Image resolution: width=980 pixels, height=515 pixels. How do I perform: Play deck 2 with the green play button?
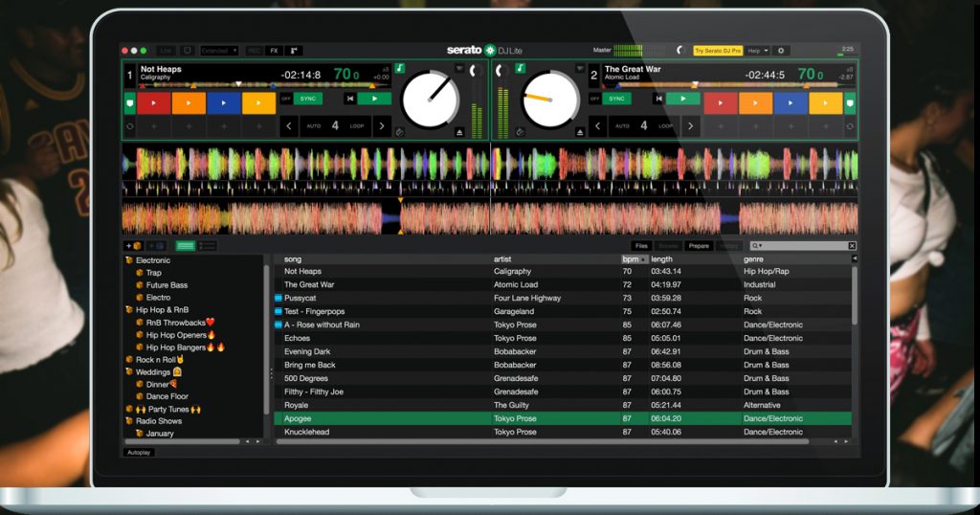(x=682, y=99)
